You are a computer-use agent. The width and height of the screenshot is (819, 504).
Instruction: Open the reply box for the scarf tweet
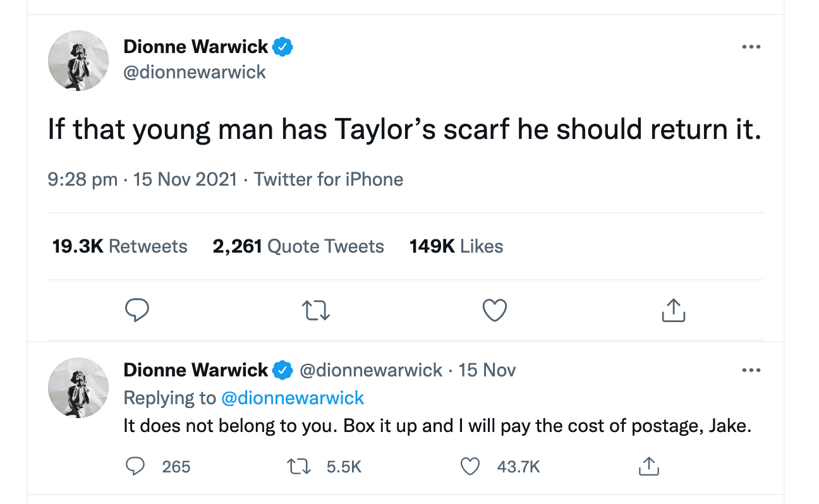pyautogui.click(x=137, y=310)
